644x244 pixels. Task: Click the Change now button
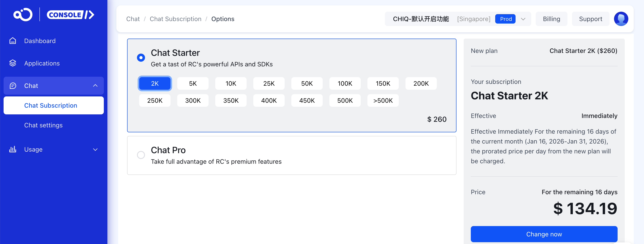tap(544, 234)
